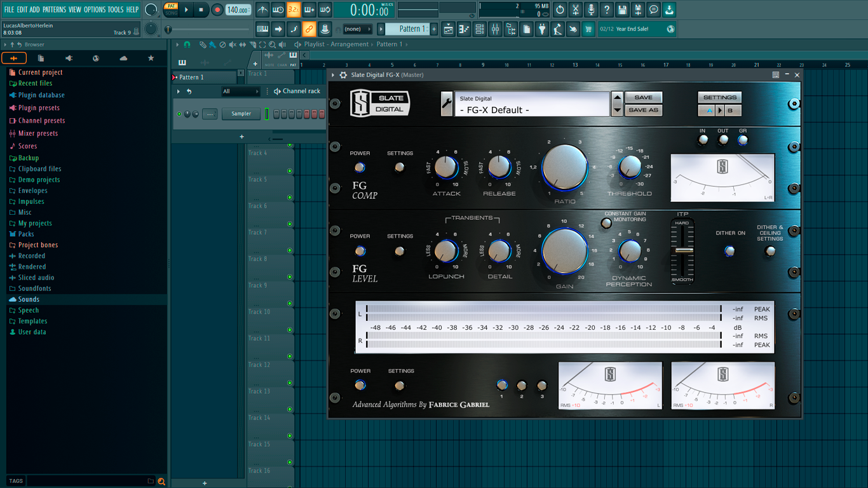This screenshot has height=488, width=868.
Task: Open the piano roll from toolbar
Action: pyautogui.click(x=463, y=29)
